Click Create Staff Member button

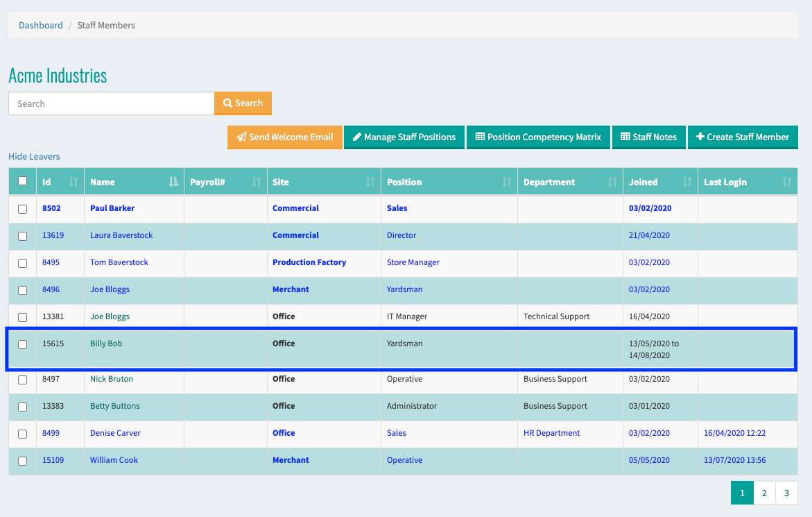743,137
